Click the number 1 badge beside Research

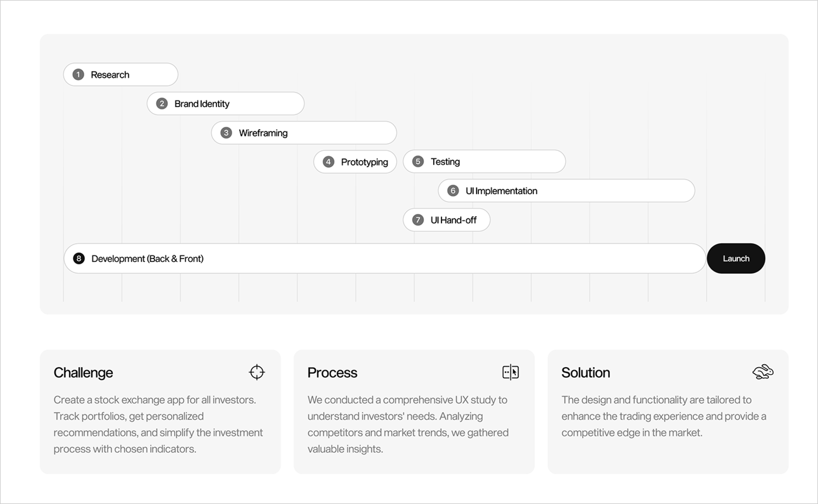78,74
